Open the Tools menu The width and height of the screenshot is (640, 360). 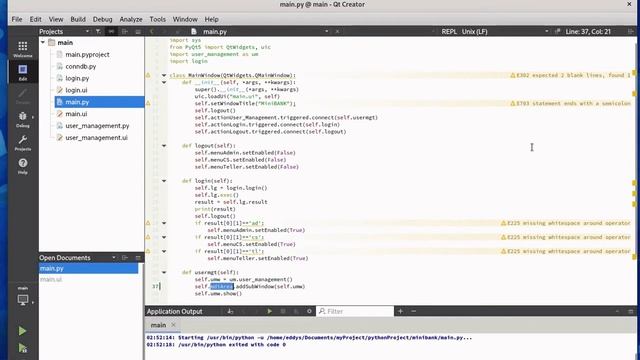[157, 19]
